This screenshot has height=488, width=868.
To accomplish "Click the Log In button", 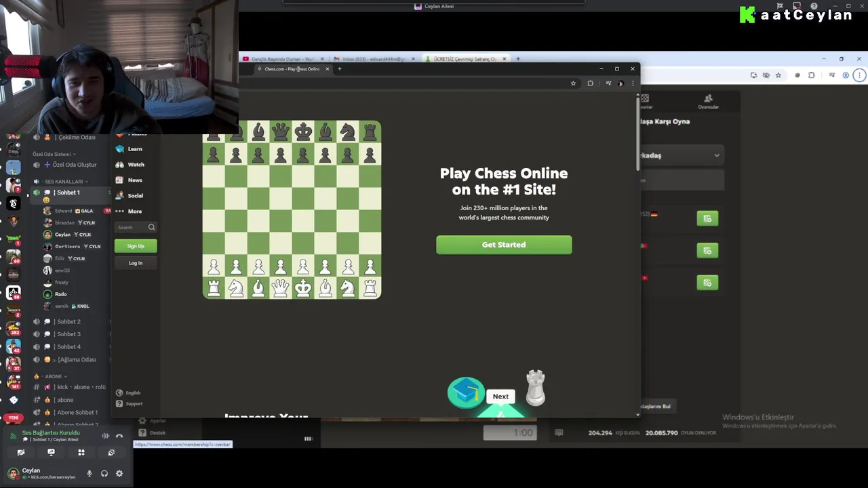I will pos(136,263).
